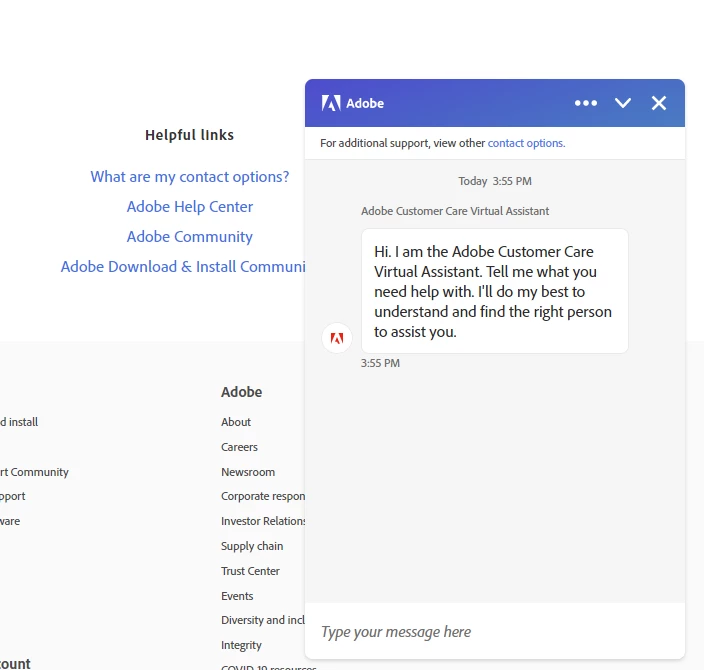Viewport: 704px width, 670px height.
Task: Click the assistant greeting message bubble
Action: coord(494,291)
